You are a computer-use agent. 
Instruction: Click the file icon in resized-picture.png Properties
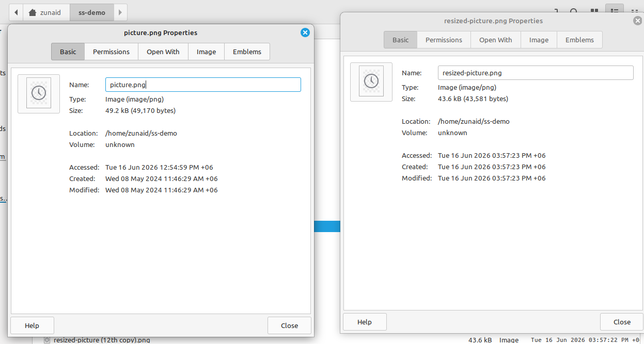371,81
